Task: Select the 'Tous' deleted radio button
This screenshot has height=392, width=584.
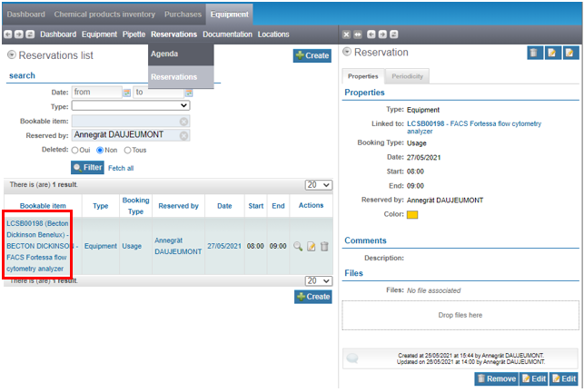Action: 128,151
